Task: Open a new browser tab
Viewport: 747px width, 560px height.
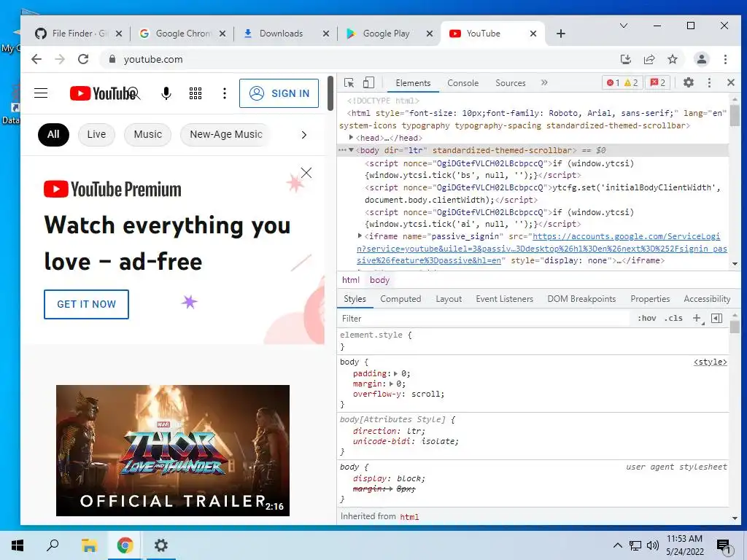Action: pyautogui.click(x=561, y=34)
